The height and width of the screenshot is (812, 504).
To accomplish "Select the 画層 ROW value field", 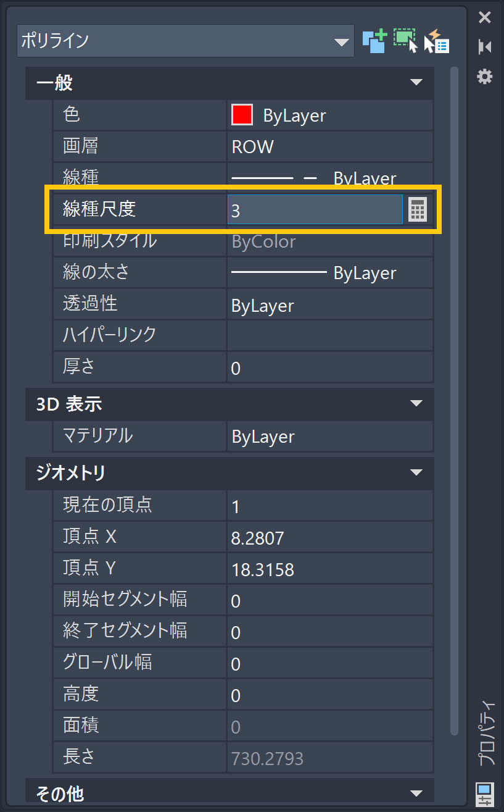I will click(x=329, y=147).
